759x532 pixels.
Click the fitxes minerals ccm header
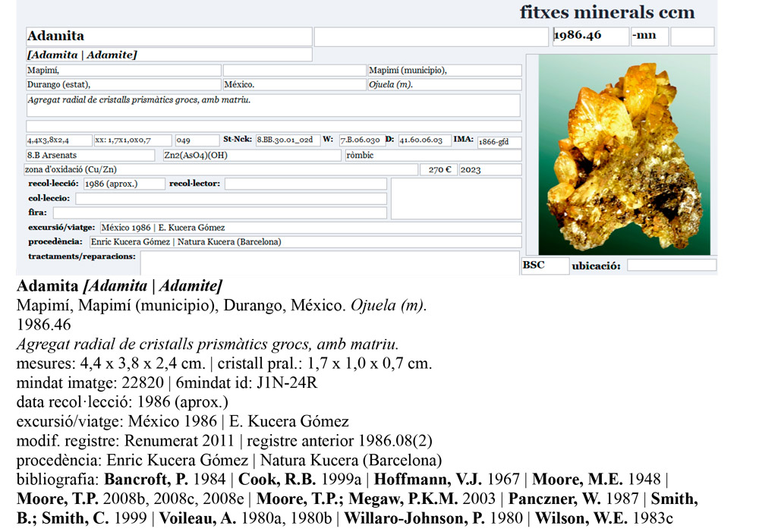(x=607, y=12)
